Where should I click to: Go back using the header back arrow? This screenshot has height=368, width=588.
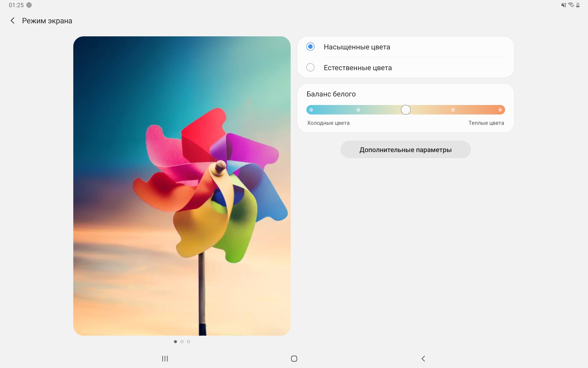click(x=13, y=21)
